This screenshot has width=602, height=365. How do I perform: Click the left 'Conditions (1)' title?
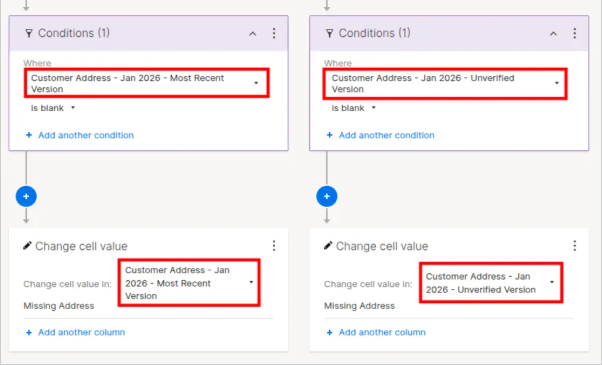74,33
